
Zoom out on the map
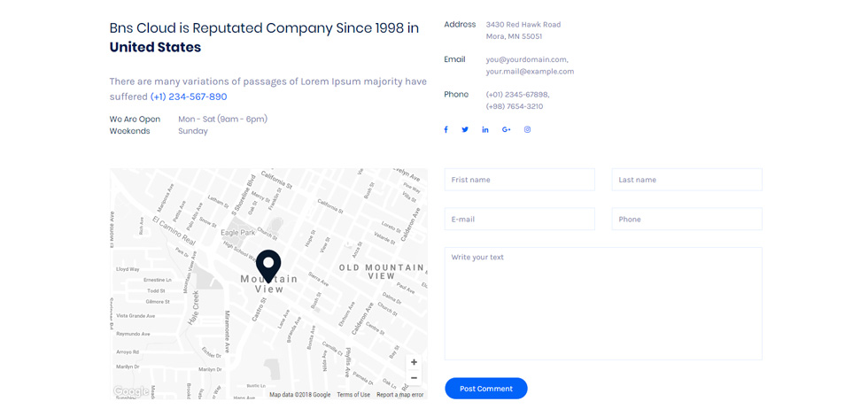[x=414, y=378]
